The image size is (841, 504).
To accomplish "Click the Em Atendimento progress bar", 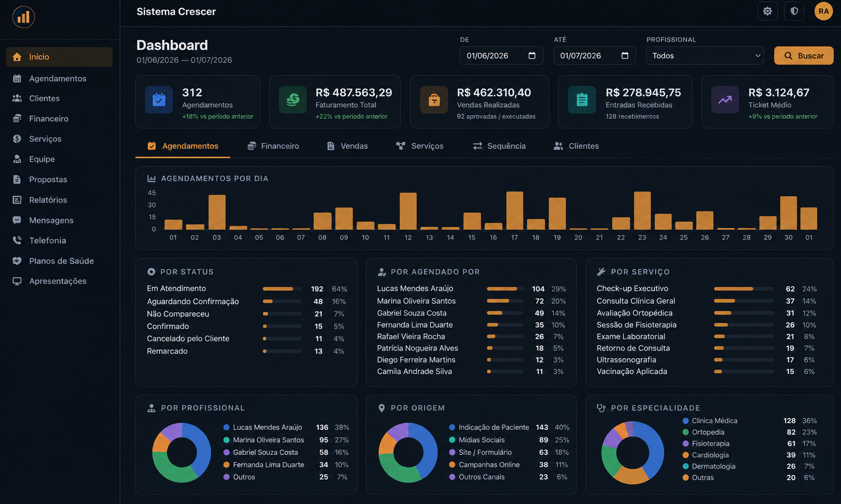I will (x=282, y=289).
